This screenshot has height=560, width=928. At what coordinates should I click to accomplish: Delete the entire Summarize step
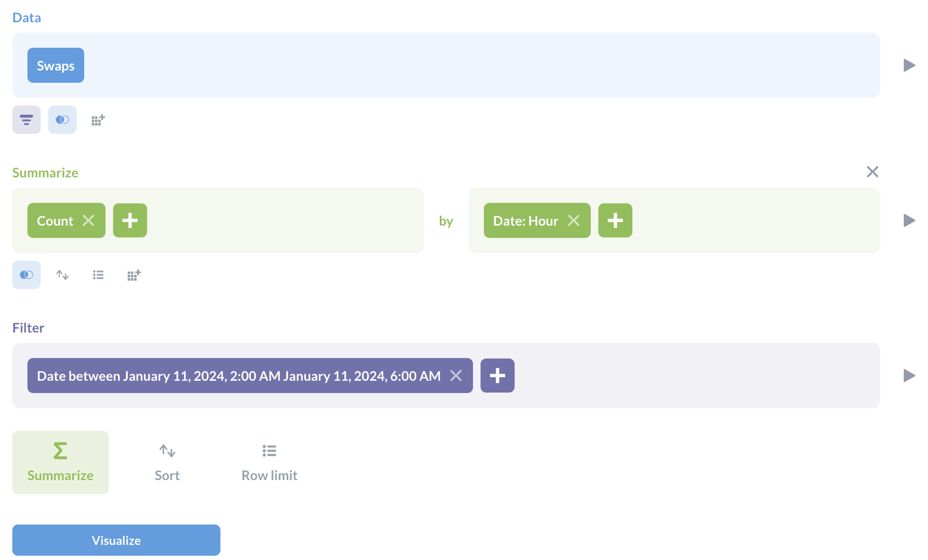point(872,172)
